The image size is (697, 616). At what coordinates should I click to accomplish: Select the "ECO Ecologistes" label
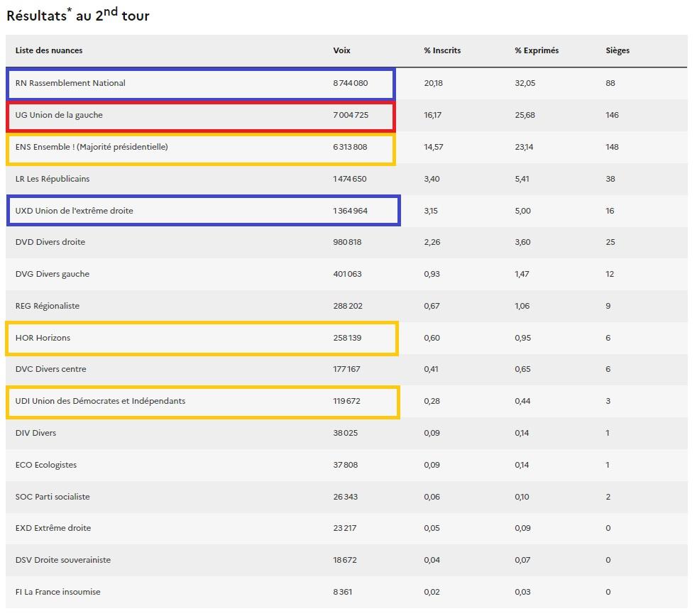[46, 466]
